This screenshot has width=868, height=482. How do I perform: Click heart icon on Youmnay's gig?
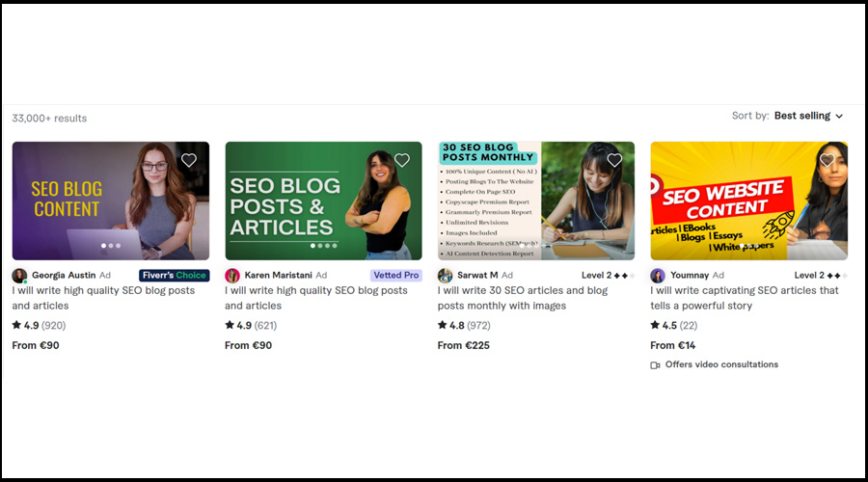click(827, 160)
